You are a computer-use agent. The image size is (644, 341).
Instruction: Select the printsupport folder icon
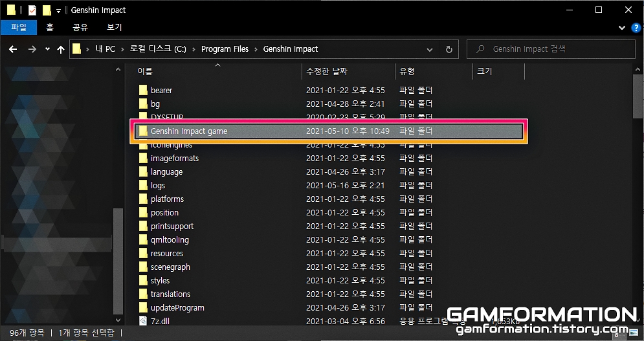tap(143, 226)
